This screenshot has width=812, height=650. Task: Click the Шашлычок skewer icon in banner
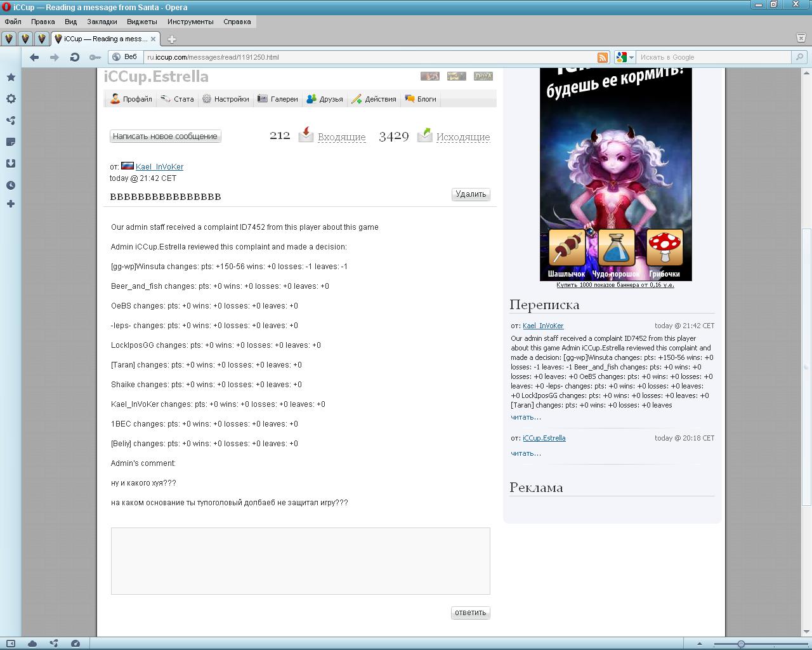(x=566, y=248)
